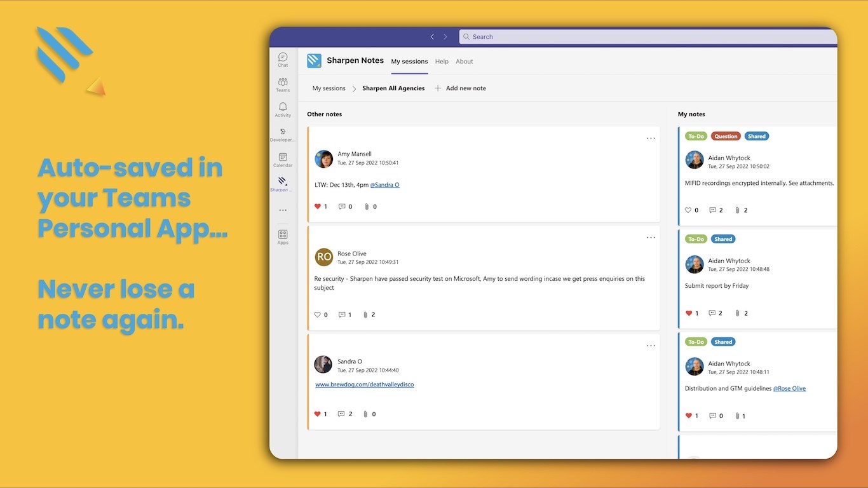Open Calendar in Teams sidebar

point(283,159)
